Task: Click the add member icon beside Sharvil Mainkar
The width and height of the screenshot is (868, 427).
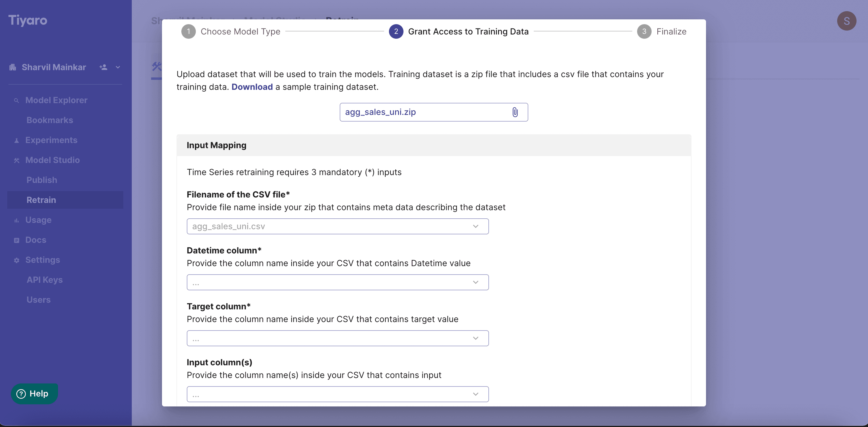Action: (103, 67)
